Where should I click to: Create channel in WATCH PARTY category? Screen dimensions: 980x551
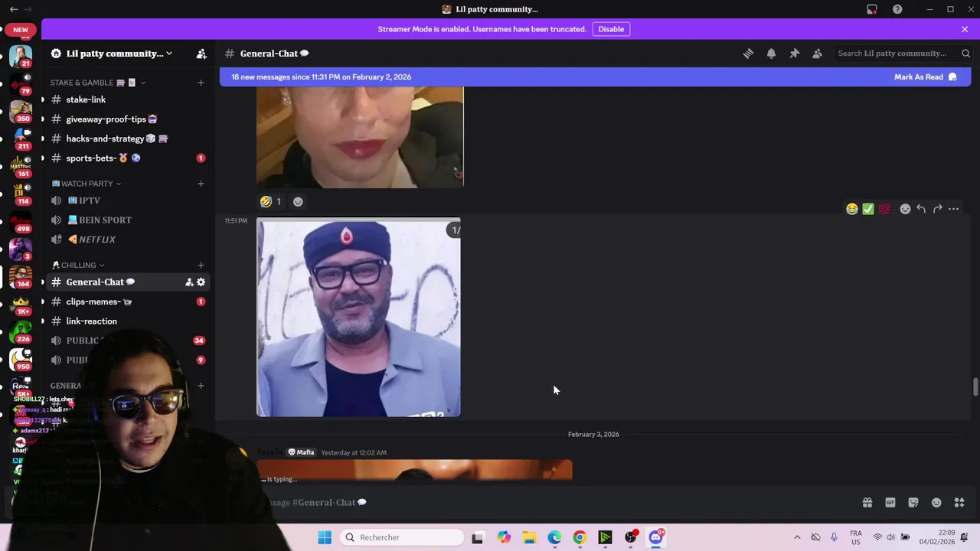point(201,184)
